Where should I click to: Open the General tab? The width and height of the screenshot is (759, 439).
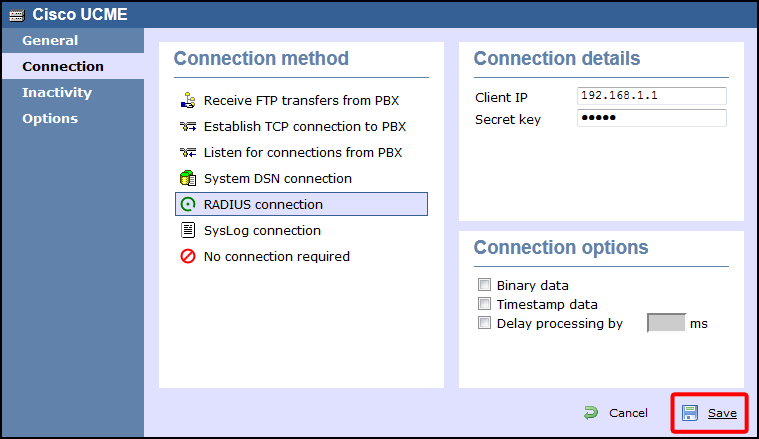(73, 40)
